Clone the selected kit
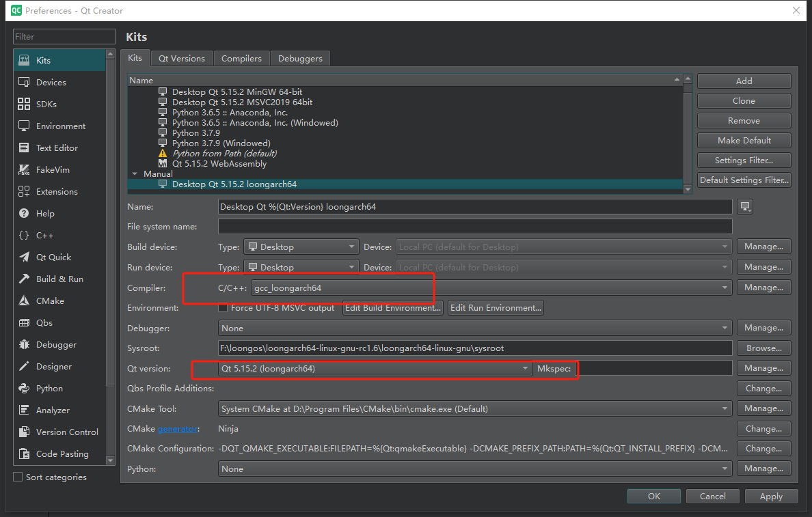812x517 pixels. 744,101
